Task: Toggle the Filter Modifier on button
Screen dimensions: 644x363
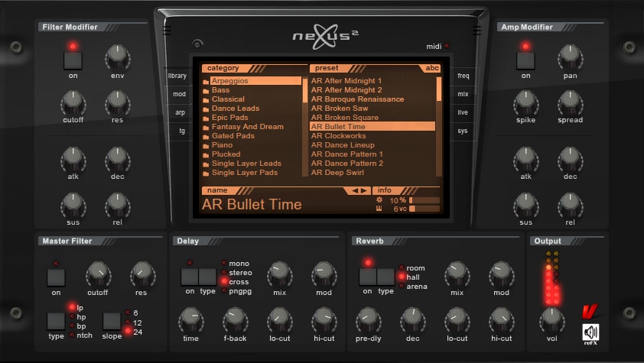Action: point(73,60)
